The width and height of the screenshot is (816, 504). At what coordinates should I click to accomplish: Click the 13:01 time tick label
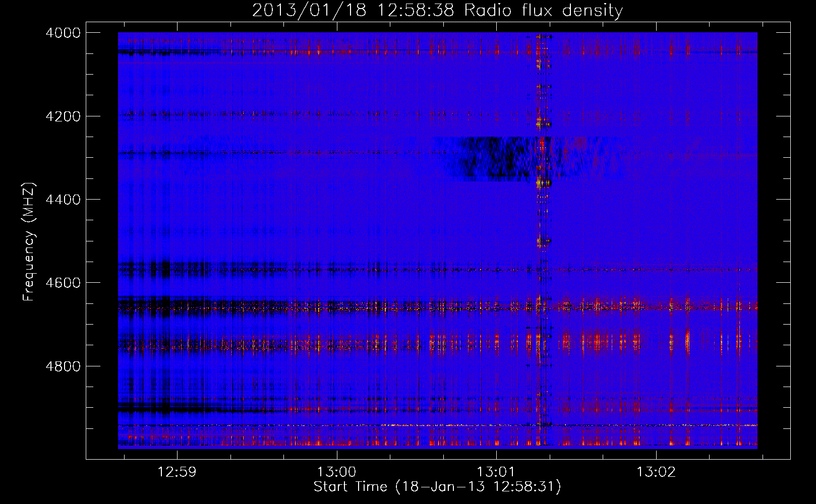coord(496,472)
